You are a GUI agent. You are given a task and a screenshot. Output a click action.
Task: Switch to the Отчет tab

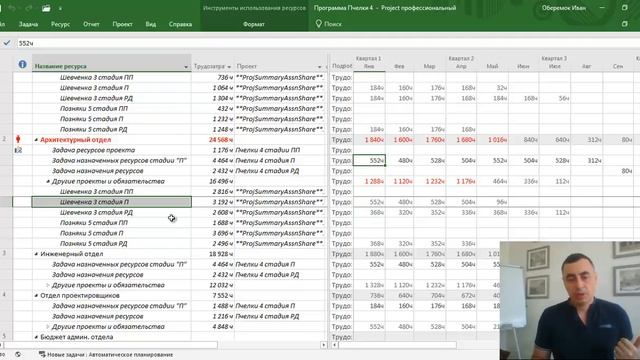coord(91,24)
